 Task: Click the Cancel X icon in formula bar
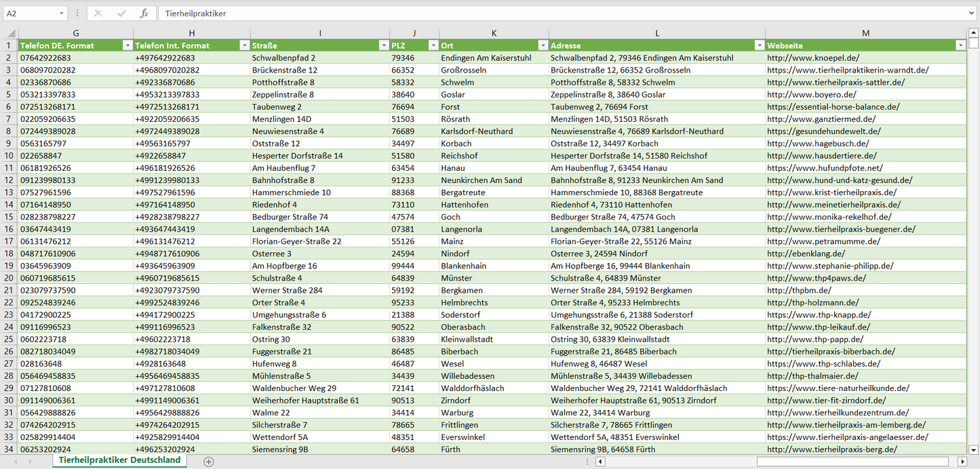tap(98, 14)
